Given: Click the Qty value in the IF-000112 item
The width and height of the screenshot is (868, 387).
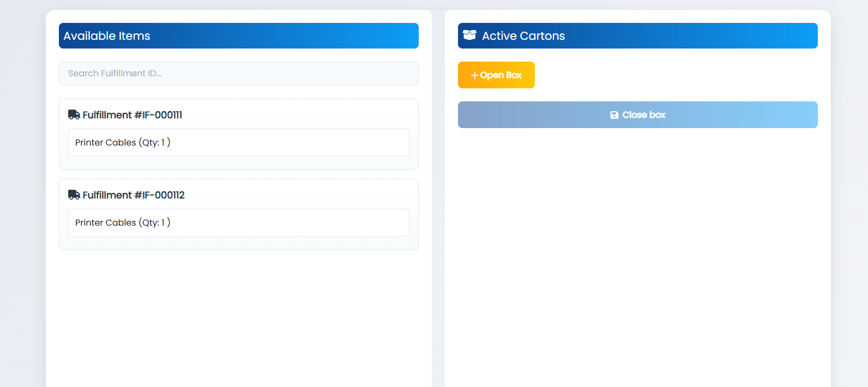Looking at the screenshot, I should [162, 223].
